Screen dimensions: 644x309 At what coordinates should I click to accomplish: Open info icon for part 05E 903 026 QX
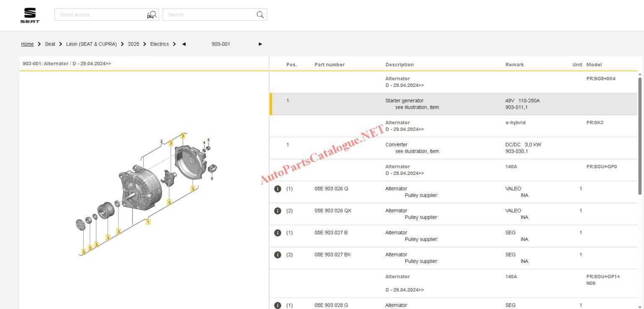click(278, 211)
